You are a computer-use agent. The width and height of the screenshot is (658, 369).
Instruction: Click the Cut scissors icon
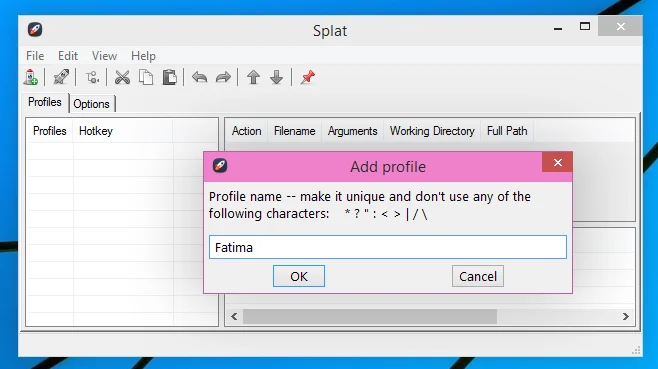click(122, 77)
